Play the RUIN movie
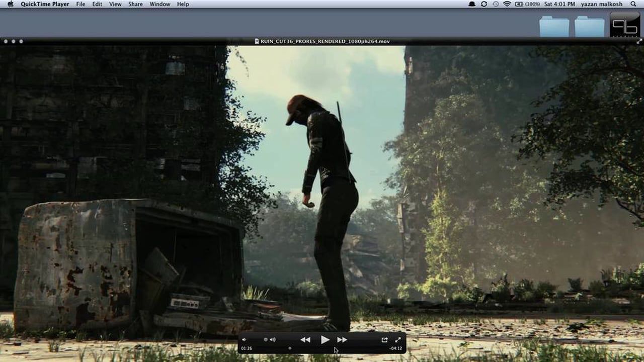The width and height of the screenshot is (644, 362). pos(325,340)
